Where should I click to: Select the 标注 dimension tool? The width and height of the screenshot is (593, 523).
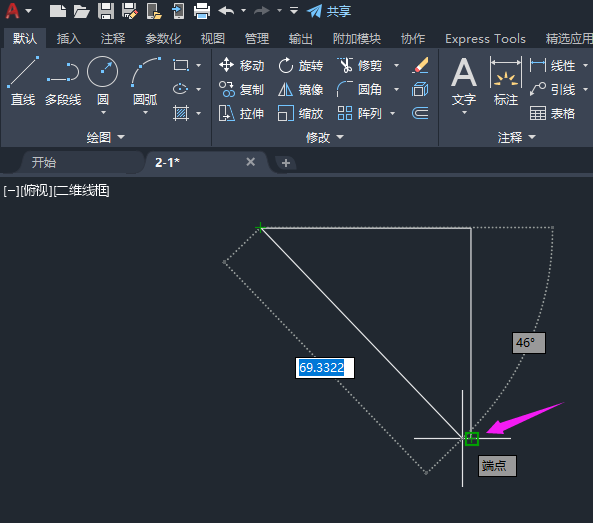click(x=506, y=81)
